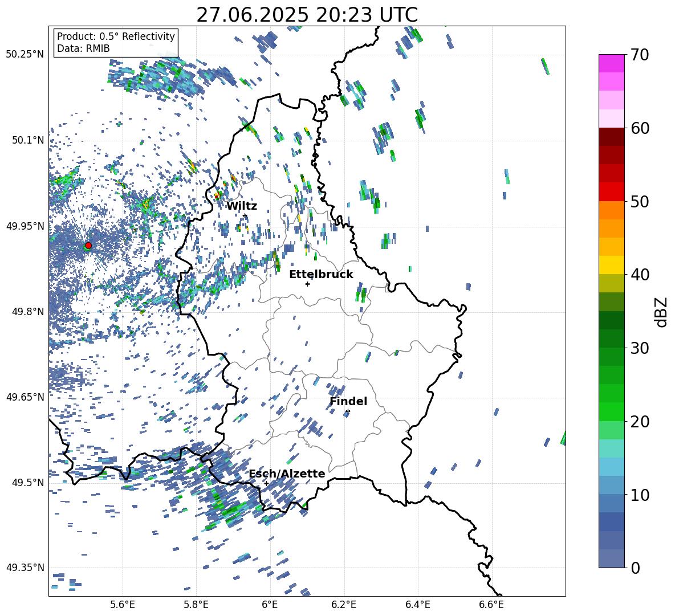Click the magenta top colorbar segment

click(x=611, y=63)
